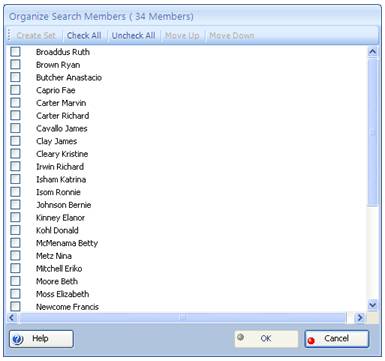Viewport: 385px width, 361px height.
Task: Select the name Isom Ronnie
Action: point(58,192)
